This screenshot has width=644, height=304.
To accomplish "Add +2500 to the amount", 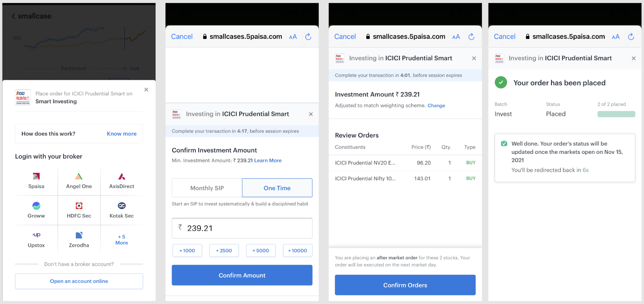I will click(x=224, y=250).
